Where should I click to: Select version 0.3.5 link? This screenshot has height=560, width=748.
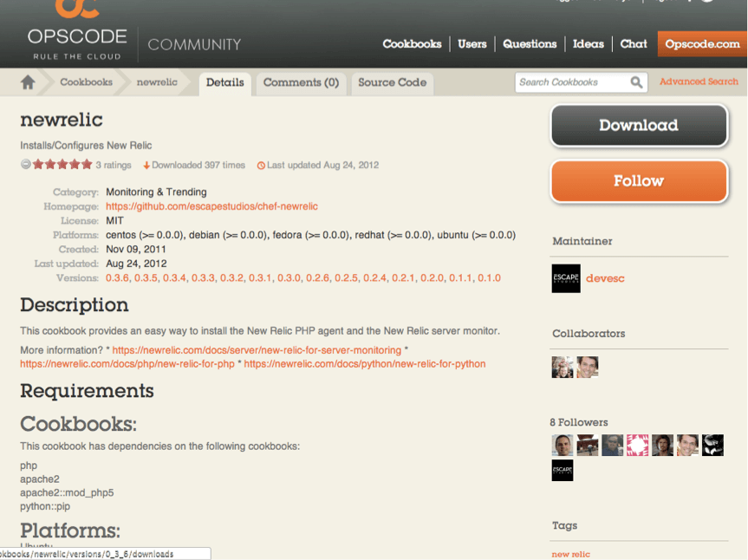pyautogui.click(x=146, y=277)
